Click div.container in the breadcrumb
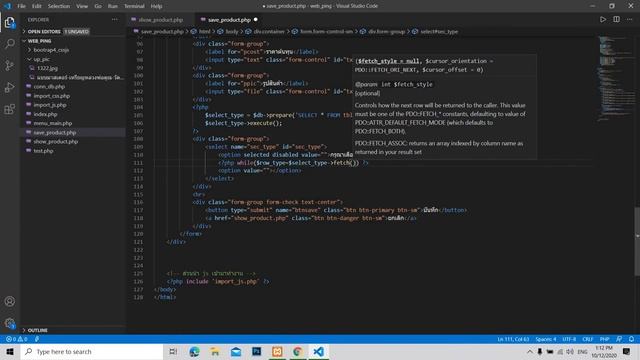Screen dimensions: 640x360 [269, 31]
